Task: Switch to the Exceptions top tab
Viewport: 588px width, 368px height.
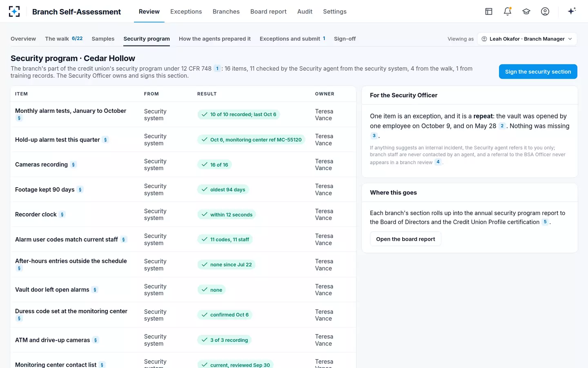Action: tap(186, 11)
